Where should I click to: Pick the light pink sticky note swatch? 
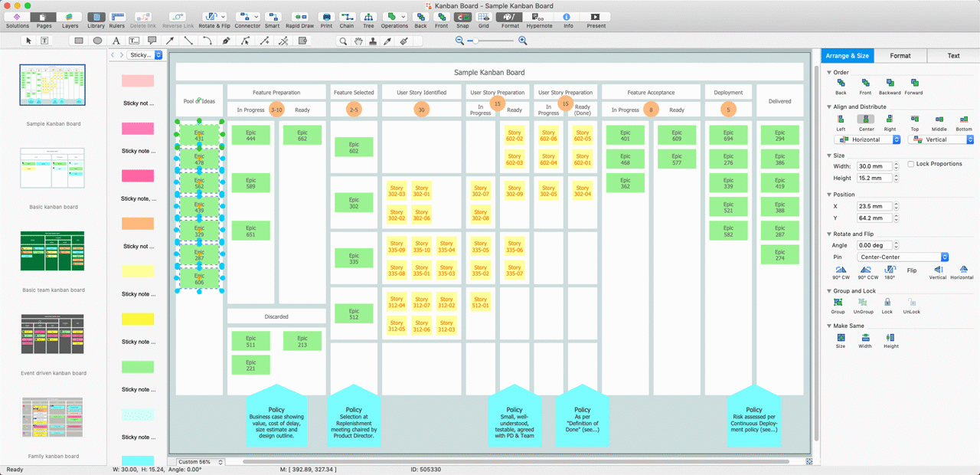138,80
